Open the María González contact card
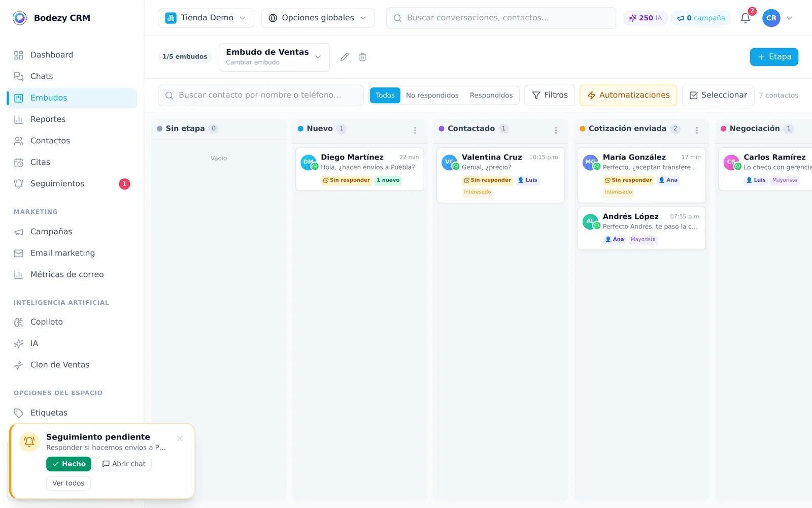Image resolution: width=812 pixels, height=508 pixels. pos(641,175)
